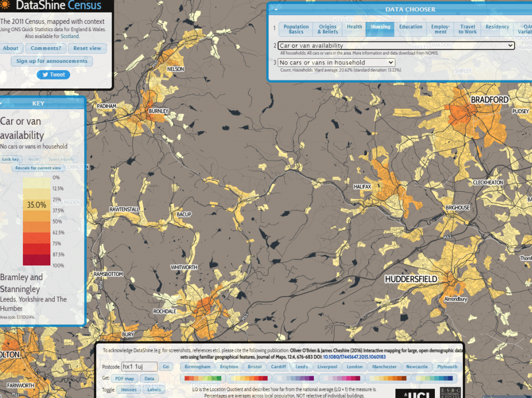The height and width of the screenshot is (398, 532).
Task: Click the dark red 87.5% to 100% key band
Action: pos(37,260)
